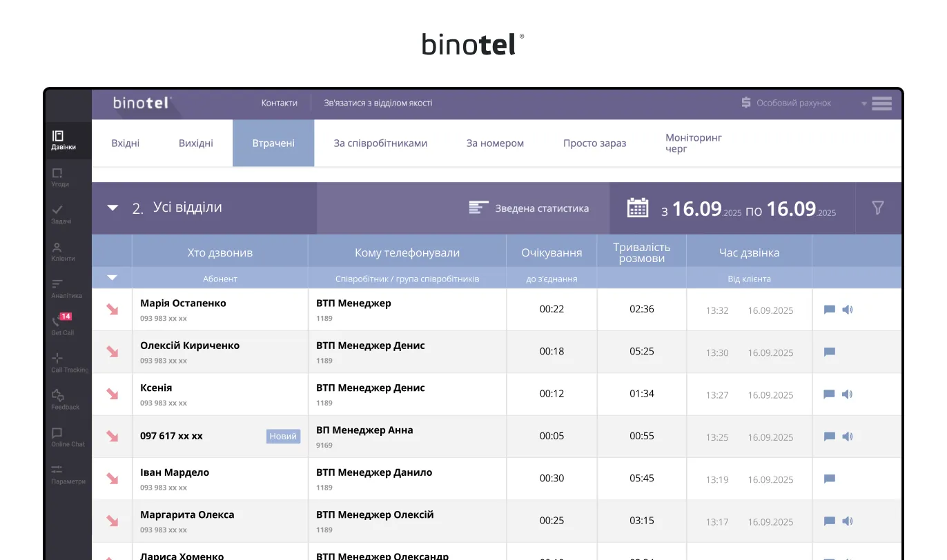Open comment for Олексій Кириченко call

tap(830, 352)
